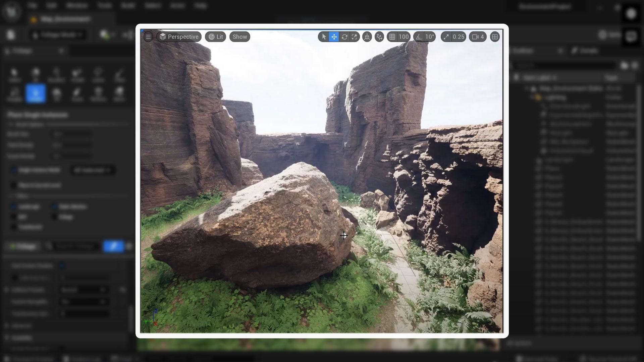The image size is (644, 362).
Task: Open grid snap size value 100
Action: [x=404, y=37]
